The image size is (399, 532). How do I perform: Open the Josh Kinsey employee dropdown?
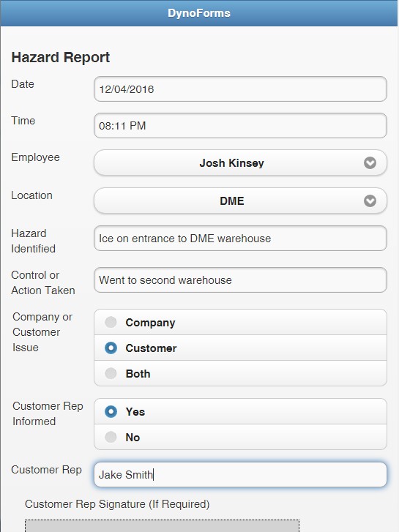(x=240, y=163)
